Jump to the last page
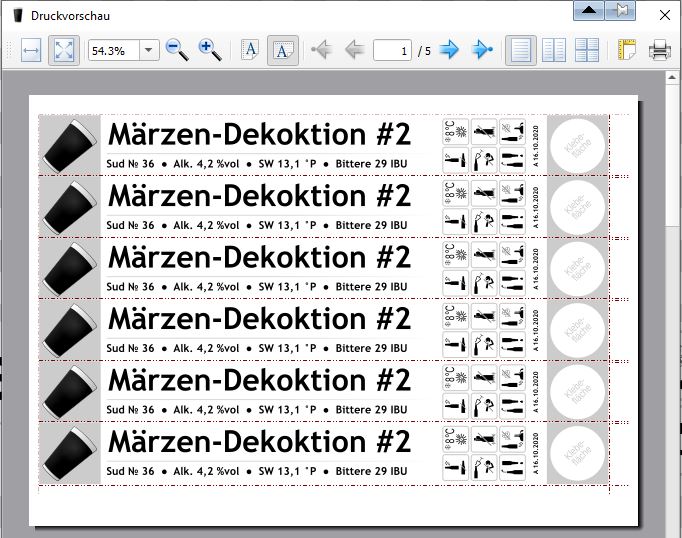Screen dimensions: 682x538 (x=483, y=50)
